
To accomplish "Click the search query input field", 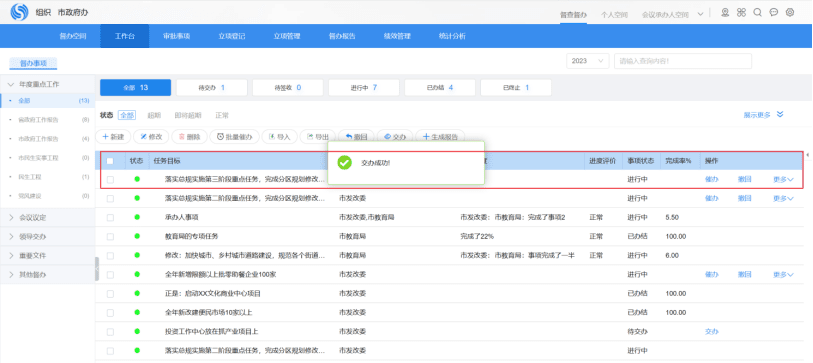I will click(x=683, y=61).
